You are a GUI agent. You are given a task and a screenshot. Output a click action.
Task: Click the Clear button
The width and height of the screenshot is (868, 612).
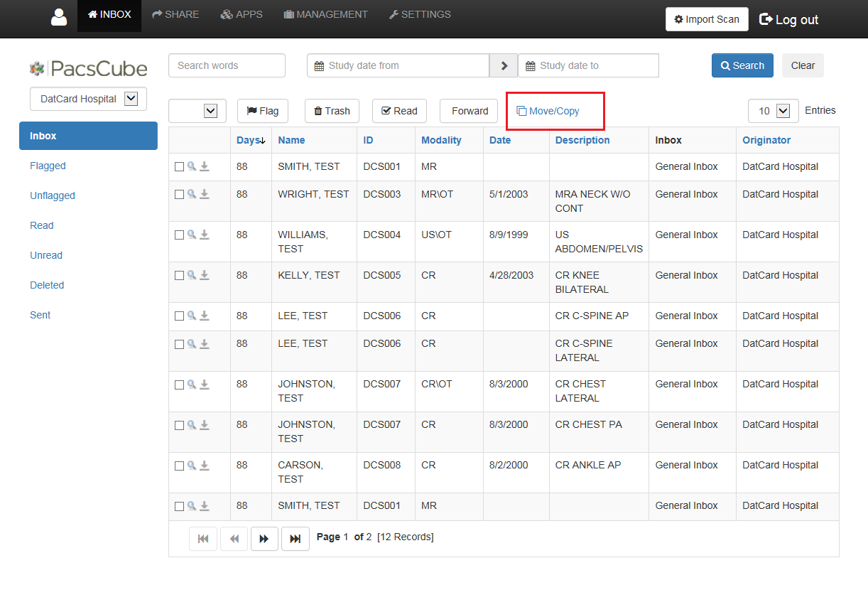pos(803,65)
